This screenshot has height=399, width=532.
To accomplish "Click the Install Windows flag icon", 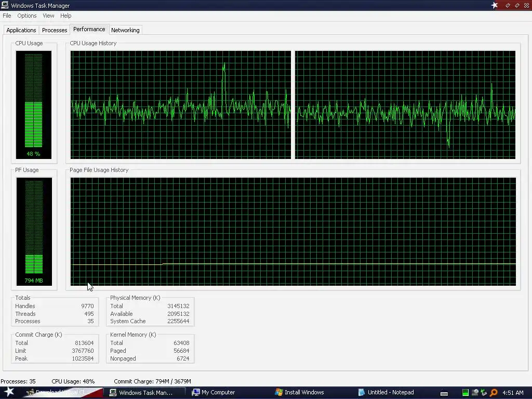I will 278,393.
